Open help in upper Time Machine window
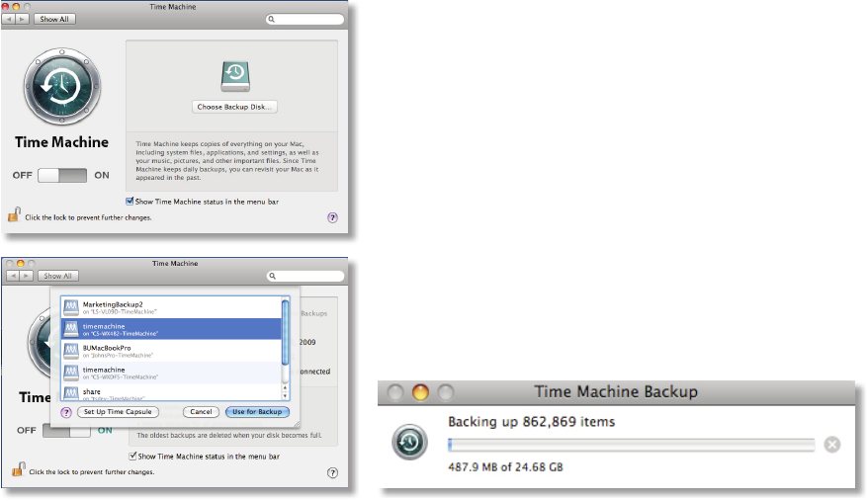Viewport: 868px width, 501px height. [332, 217]
